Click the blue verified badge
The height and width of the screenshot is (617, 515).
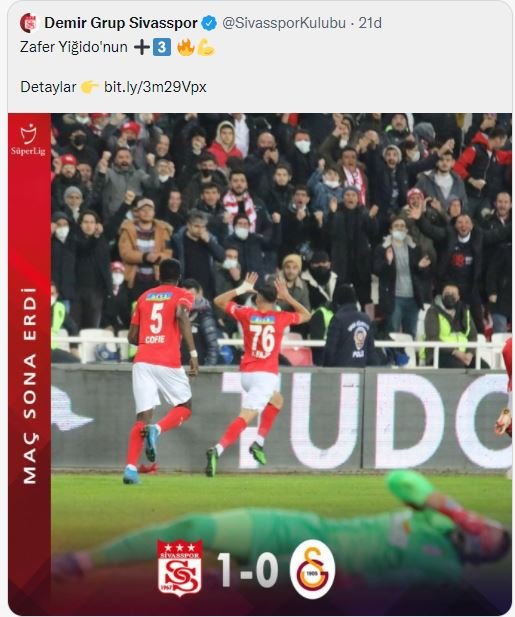(209, 23)
